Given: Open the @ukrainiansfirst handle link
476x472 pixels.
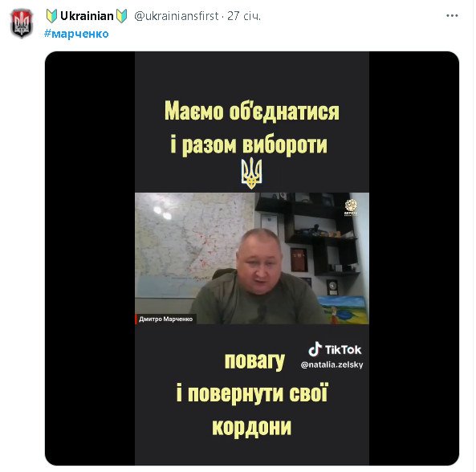Looking at the screenshot, I should click(177, 16).
